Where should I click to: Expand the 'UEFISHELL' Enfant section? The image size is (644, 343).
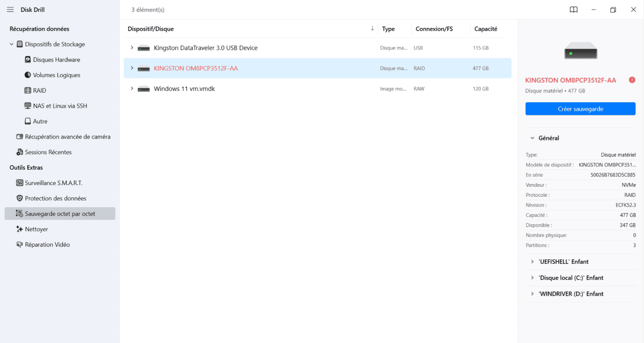533,262
